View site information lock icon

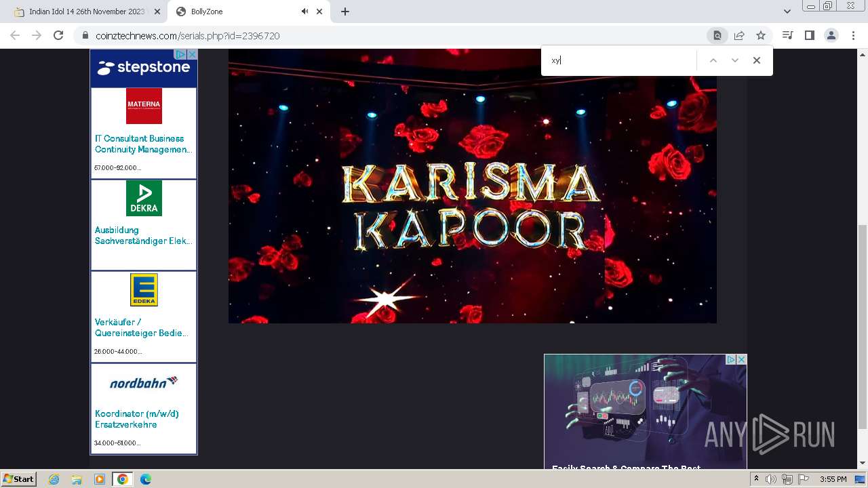(85, 36)
